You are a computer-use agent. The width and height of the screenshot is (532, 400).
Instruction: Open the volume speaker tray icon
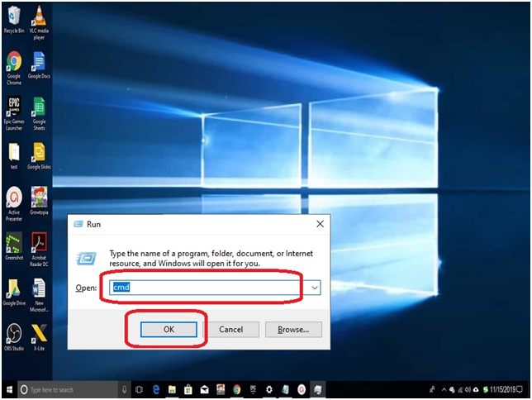click(468, 389)
